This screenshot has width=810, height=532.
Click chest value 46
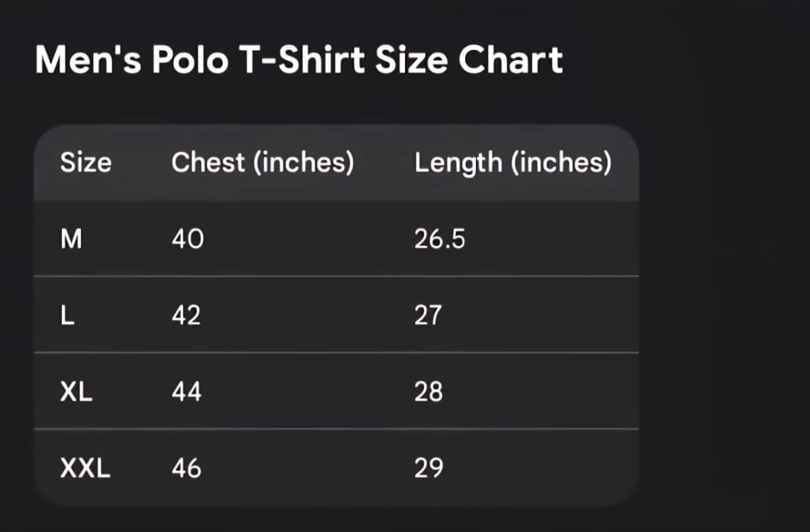coord(186,468)
